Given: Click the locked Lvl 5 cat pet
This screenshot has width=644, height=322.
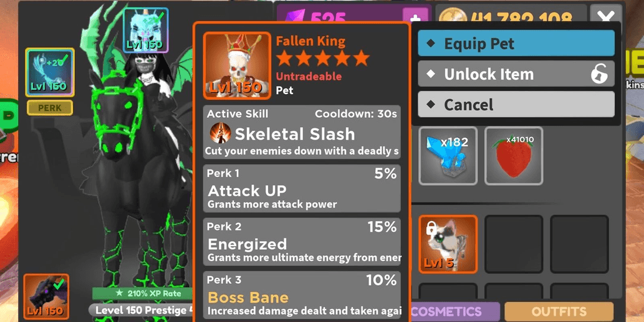Looking at the screenshot, I should [x=448, y=244].
